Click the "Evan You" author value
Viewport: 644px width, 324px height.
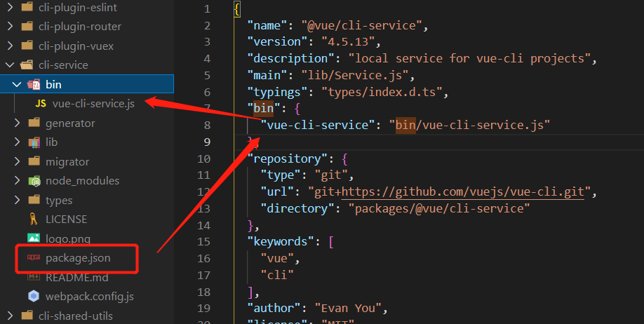pyautogui.click(x=348, y=308)
